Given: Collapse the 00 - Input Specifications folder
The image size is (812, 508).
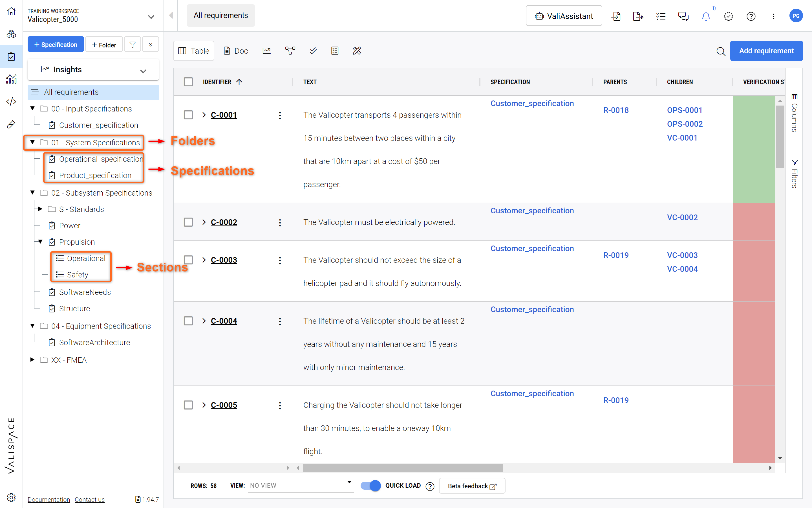Looking at the screenshot, I should click(x=32, y=108).
